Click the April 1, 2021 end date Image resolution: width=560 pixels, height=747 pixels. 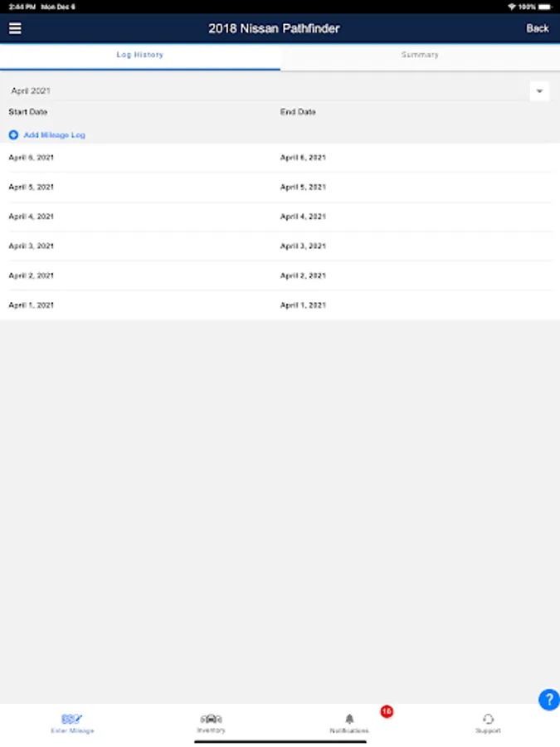(303, 305)
